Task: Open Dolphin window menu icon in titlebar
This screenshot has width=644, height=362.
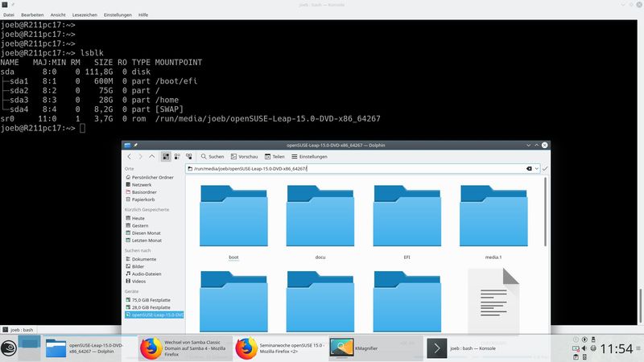Action: 127,146
